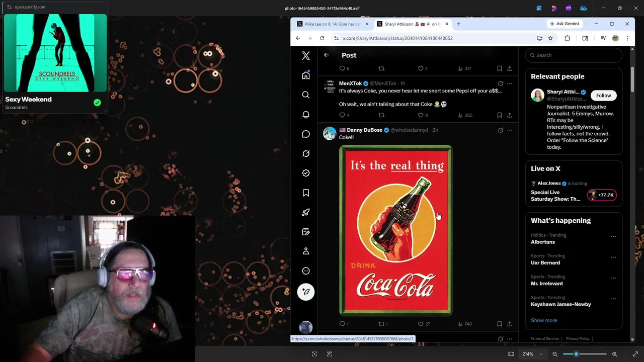
Task: Reply to Danny DuBose's Coke post
Action: tap(343, 324)
